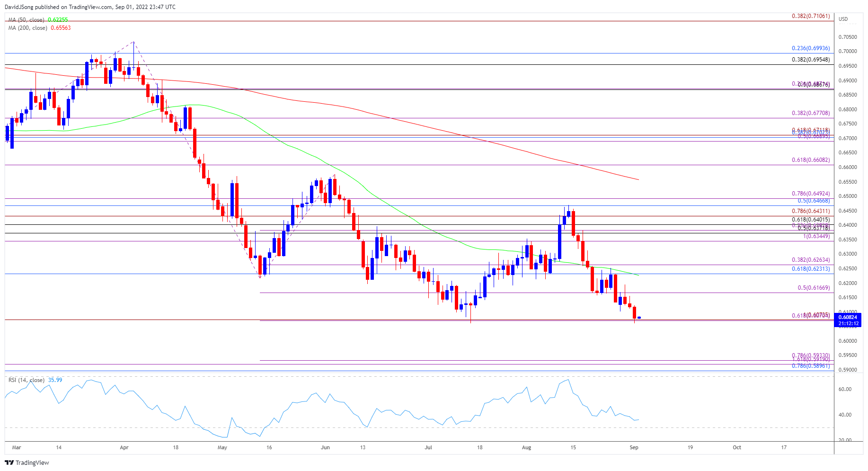Select the MA (50, close) indicator label
The height and width of the screenshot is (471, 868).
click(26, 20)
